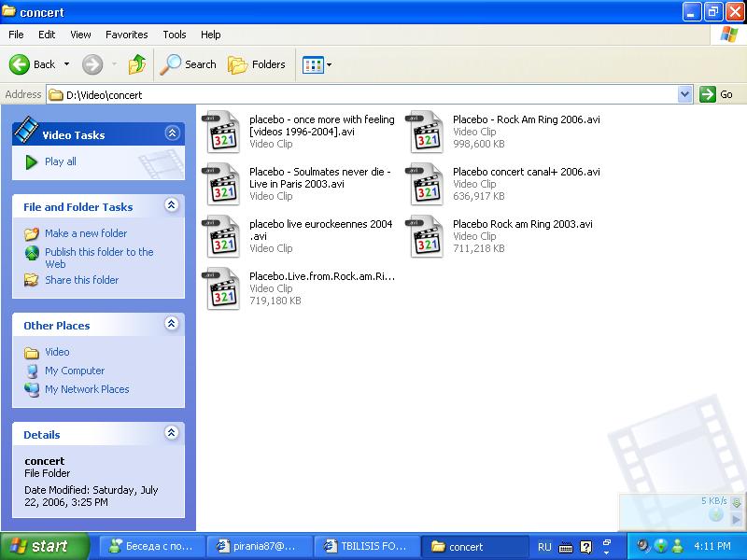
Task: Toggle the Folders pane button
Action: point(256,64)
